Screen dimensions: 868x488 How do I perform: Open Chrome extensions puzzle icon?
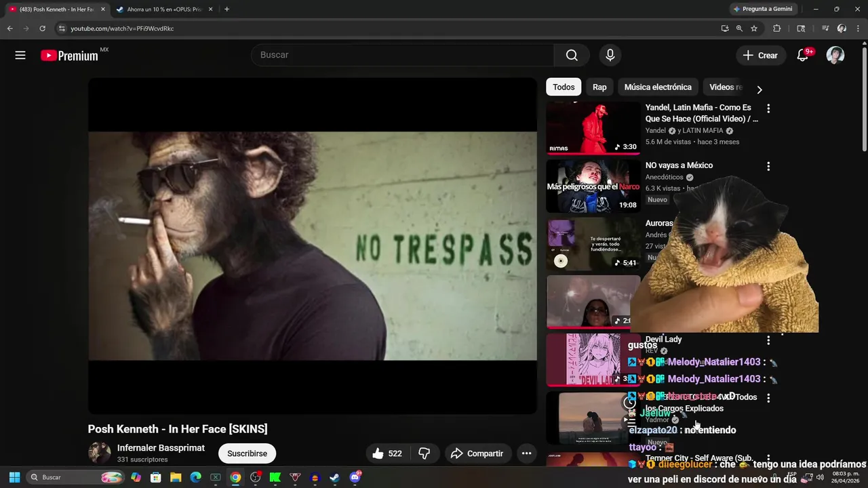point(777,28)
